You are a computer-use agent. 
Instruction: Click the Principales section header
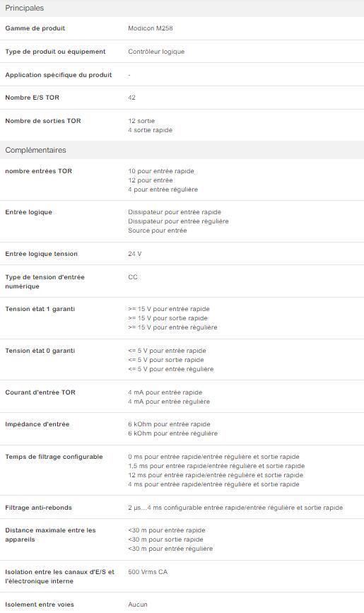click(x=182, y=8)
